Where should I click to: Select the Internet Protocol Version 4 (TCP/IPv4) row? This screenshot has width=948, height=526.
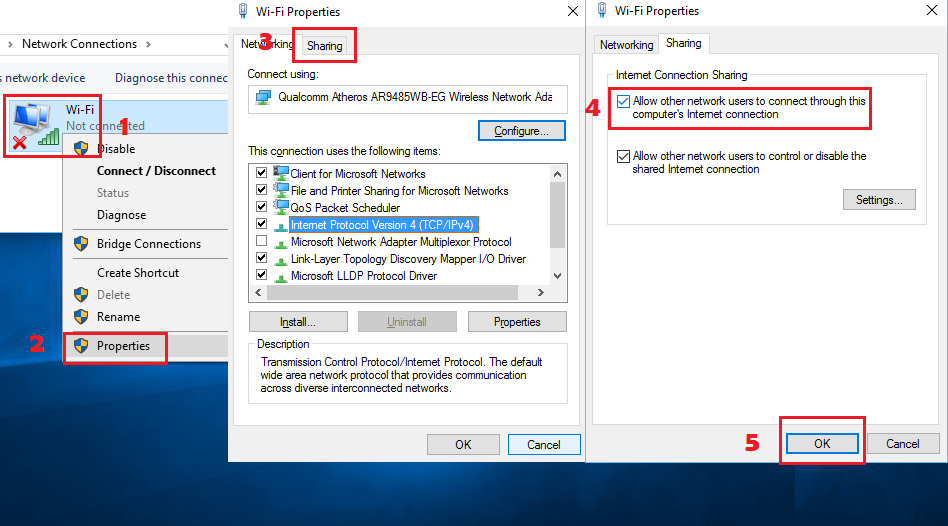coord(382,225)
